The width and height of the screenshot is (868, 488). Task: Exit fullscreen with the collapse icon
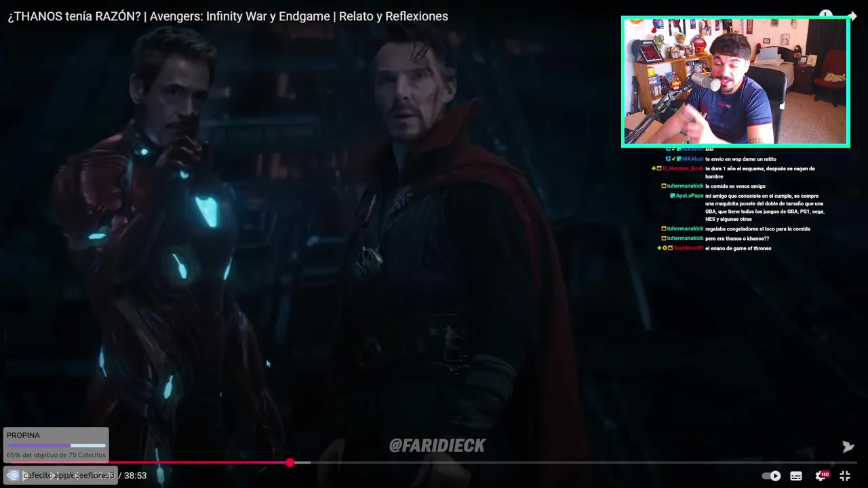coord(845,476)
